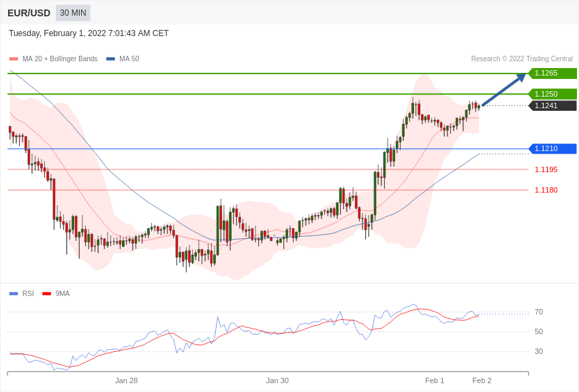Click the Feb 2 date axis label
Viewport: 579px width, 392px height.
(482, 380)
